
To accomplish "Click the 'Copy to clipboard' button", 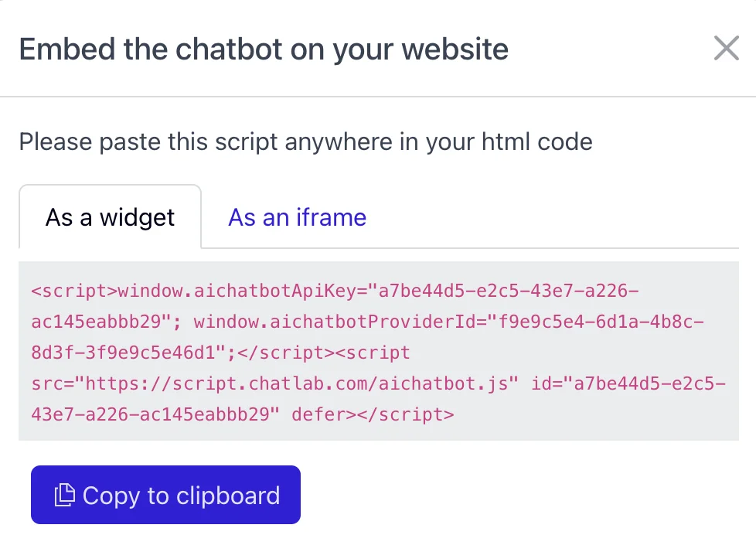I will click(x=165, y=495).
